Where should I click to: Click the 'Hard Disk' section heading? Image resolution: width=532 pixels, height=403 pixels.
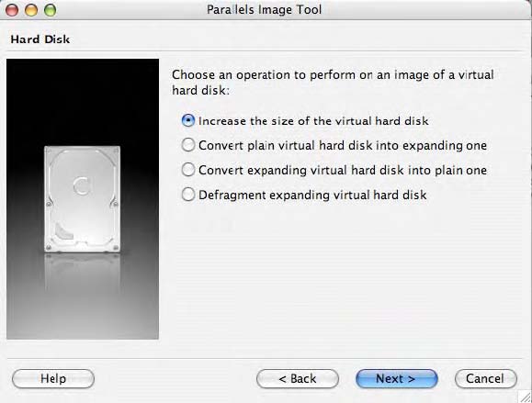[x=40, y=39]
